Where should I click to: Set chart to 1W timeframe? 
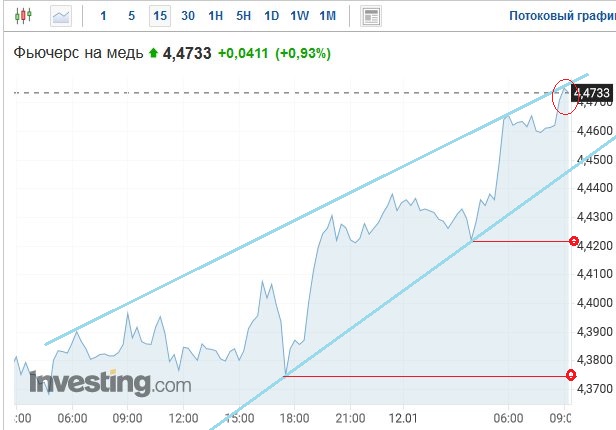coord(299,16)
